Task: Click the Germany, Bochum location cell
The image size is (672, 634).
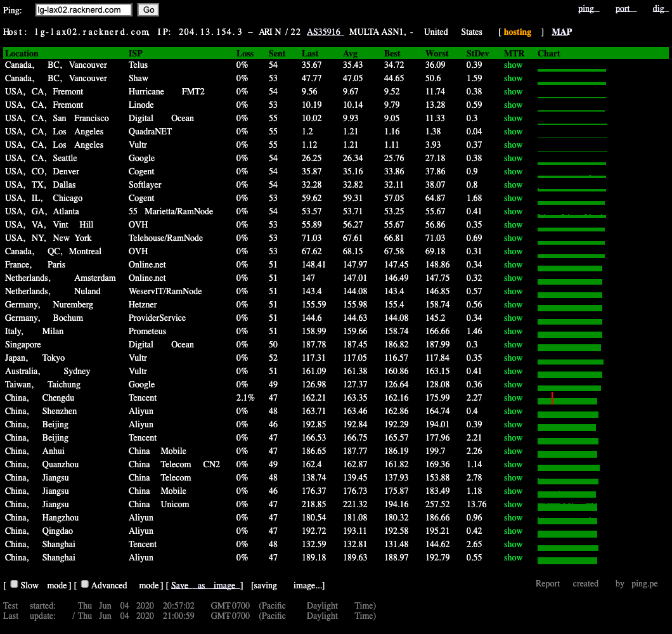Action: pyautogui.click(x=44, y=318)
